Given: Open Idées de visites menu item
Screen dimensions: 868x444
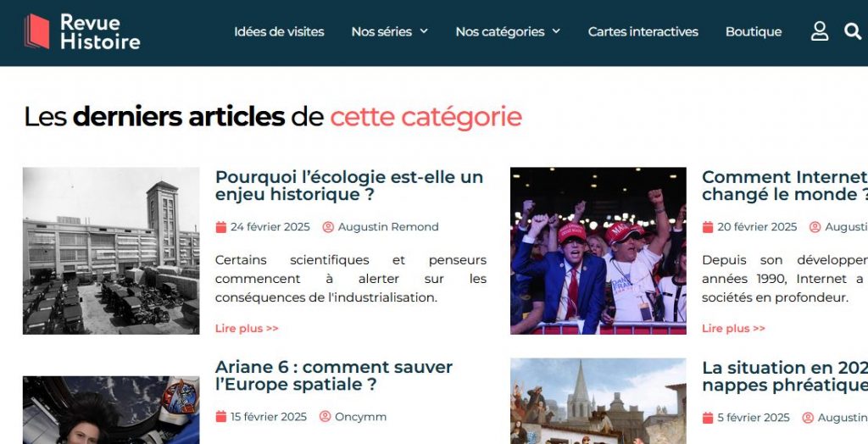Looking at the screenshot, I should tap(279, 32).
